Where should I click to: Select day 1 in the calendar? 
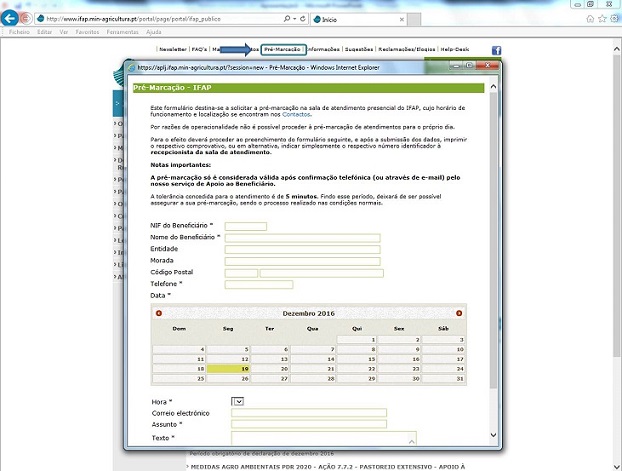[x=356, y=340]
